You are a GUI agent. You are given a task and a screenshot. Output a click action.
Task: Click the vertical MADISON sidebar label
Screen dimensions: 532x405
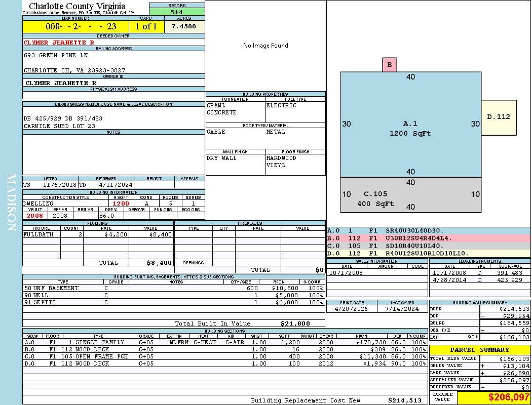pyautogui.click(x=11, y=202)
